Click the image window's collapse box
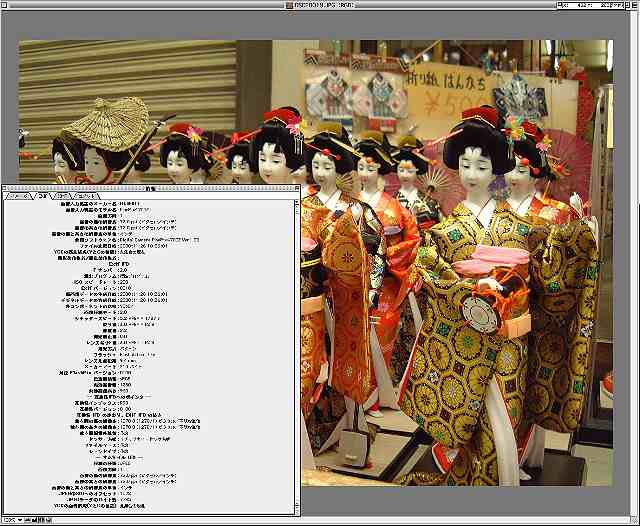The image size is (640, 526). click(635, 5)
